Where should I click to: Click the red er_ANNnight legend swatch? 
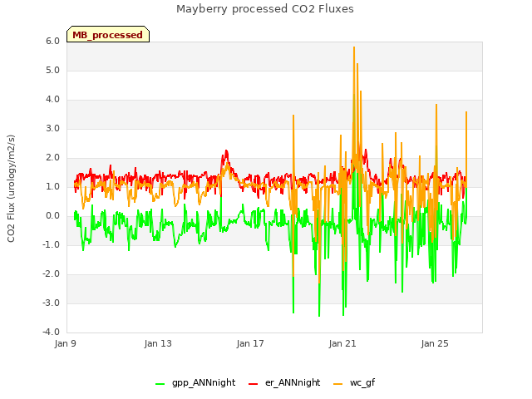[254, 384]
